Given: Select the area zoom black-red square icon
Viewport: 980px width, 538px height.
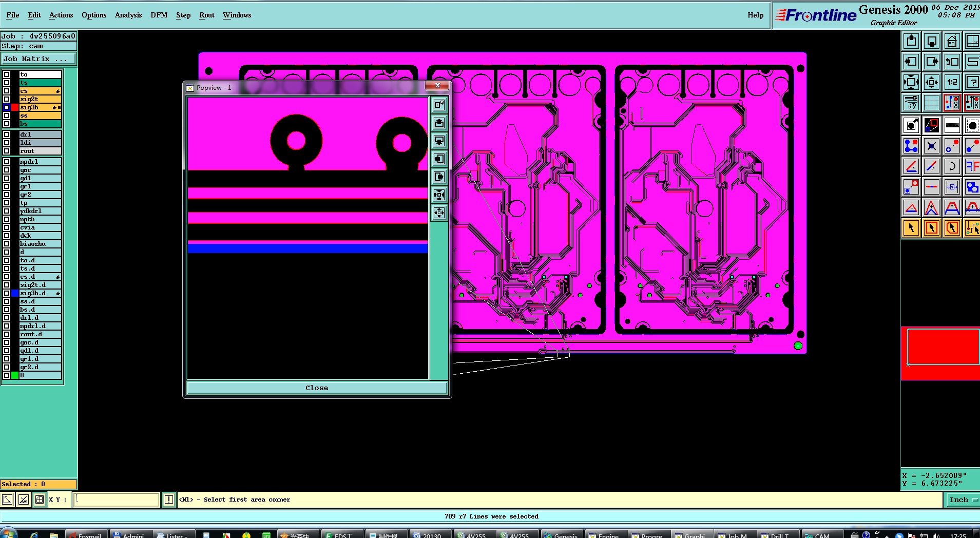Looking at the screenshot, I should pos(932,125).
